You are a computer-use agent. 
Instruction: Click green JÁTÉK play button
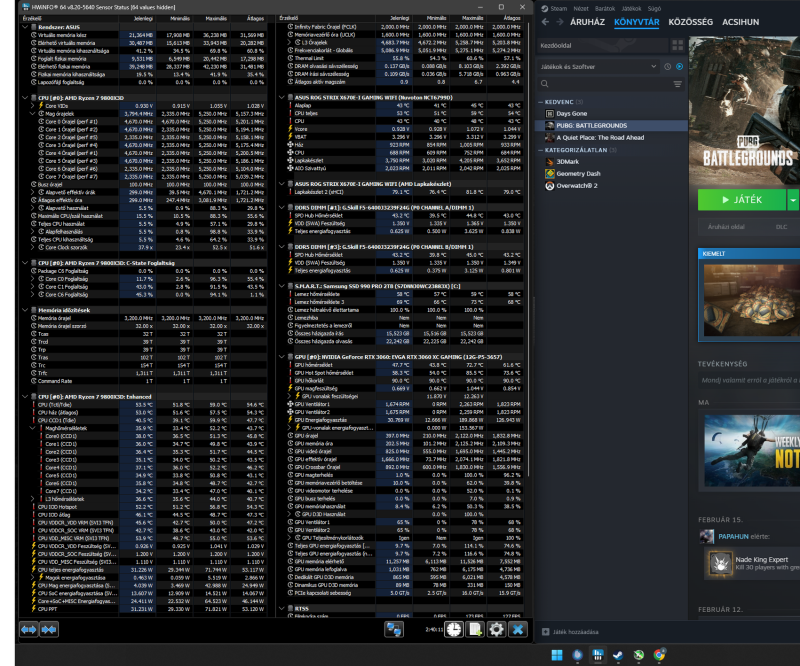click(742, 200)
